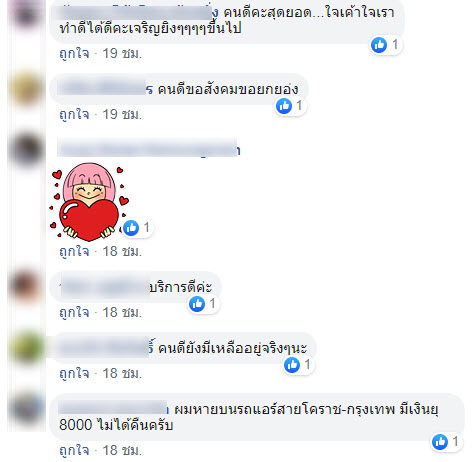
Task: Click ถูกใจ under the 8000 ไม่ได้คืนครับ comment
Action: (74, 450)
